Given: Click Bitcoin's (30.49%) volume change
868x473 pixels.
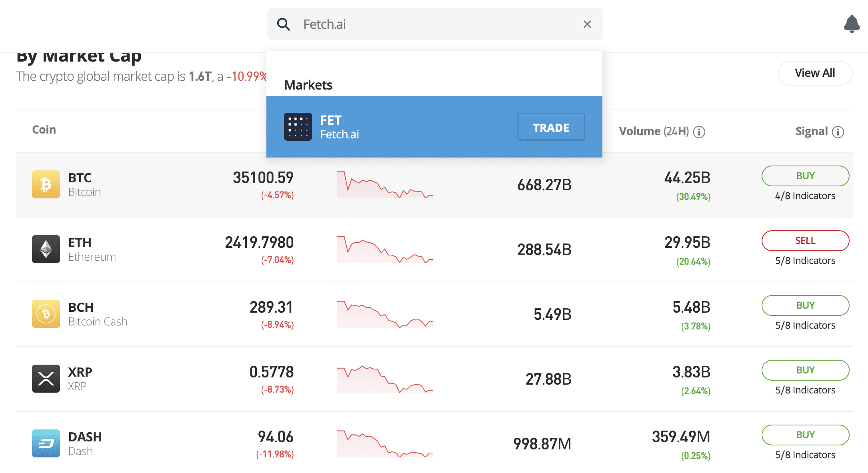Looking at the screenshot, I should tap(693, 197).
